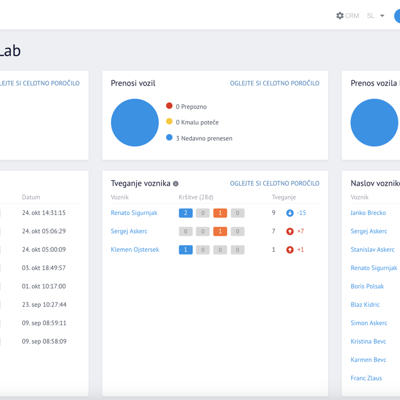
Task: Click the Voznik column header in risk table
Action: point(119,197)
